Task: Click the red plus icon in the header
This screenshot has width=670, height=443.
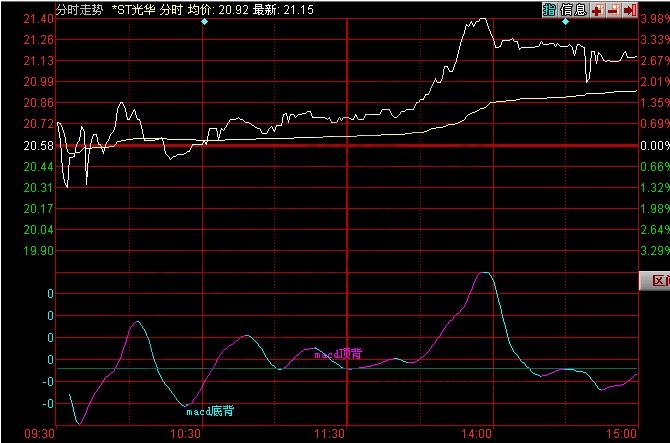Action: [x=596, y=9]
